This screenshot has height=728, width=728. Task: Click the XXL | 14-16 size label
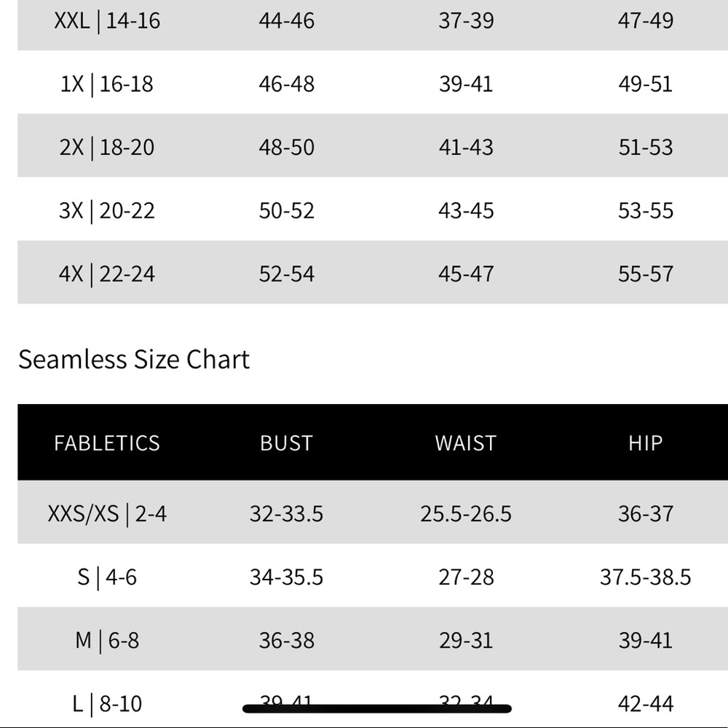[107, 20]
